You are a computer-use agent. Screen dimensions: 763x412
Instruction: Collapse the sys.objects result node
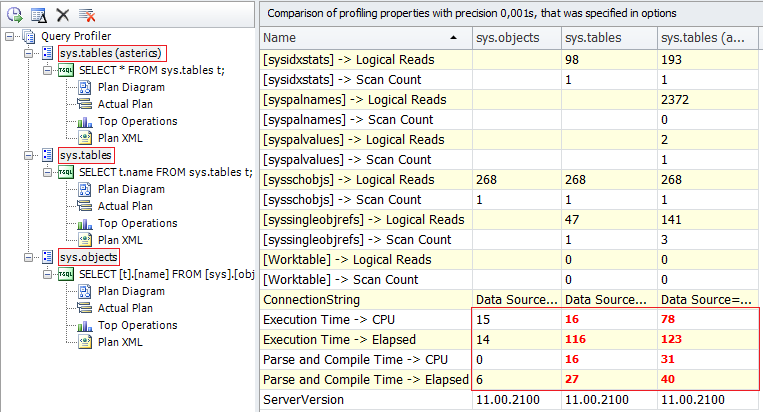[29, 257]
